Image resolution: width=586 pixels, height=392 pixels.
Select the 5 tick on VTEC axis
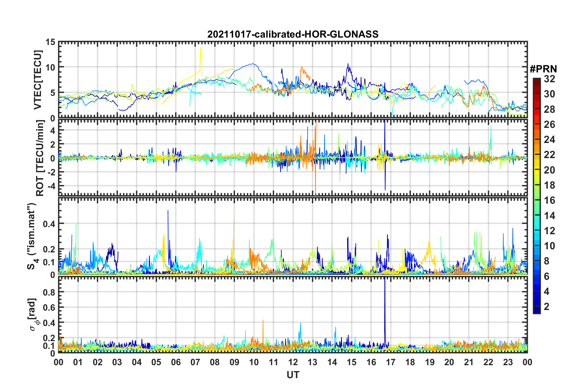pos(53,93)
